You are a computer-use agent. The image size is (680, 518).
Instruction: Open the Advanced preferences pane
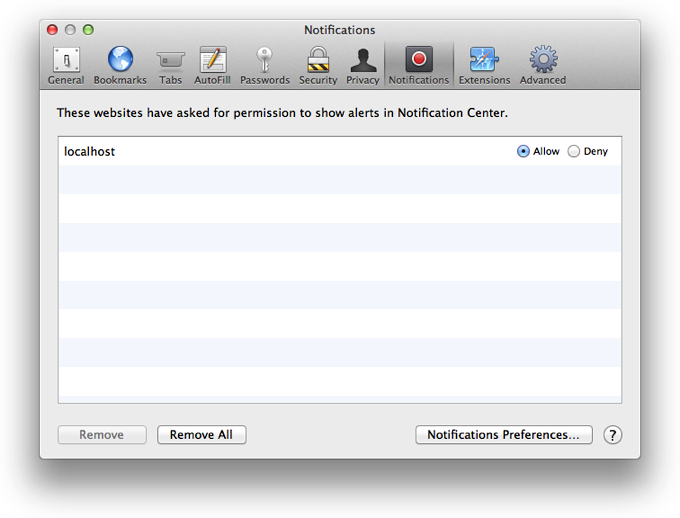pyautogui.click(x=542, y=65)
